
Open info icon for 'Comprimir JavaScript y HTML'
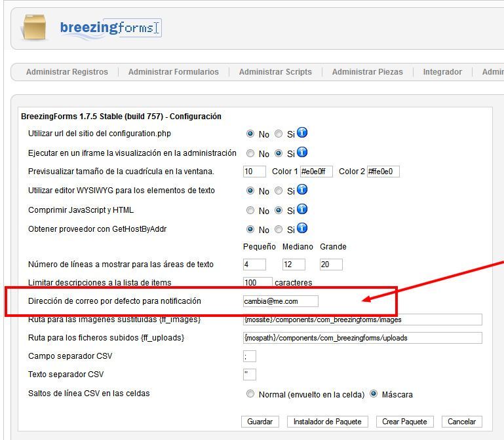coord(302,209)
